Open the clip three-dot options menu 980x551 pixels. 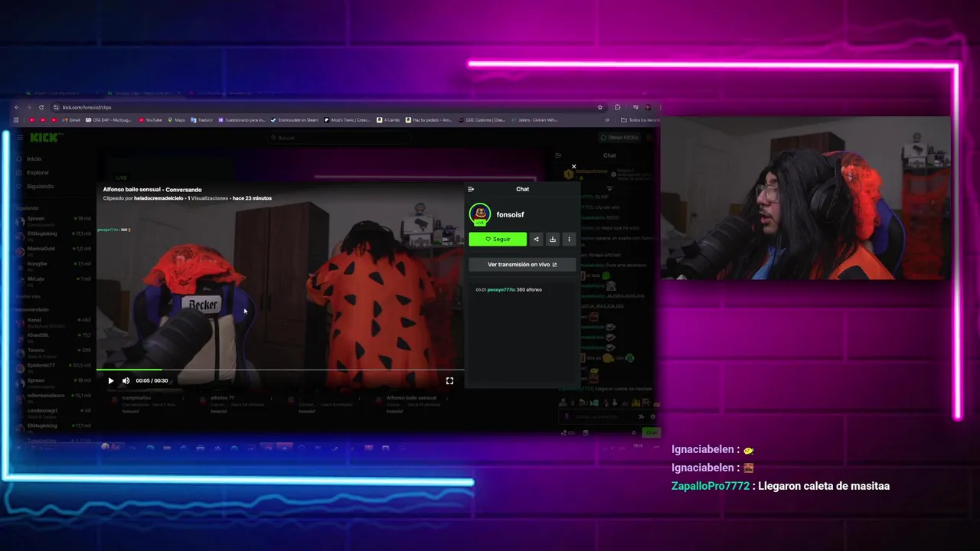click(x=568, y=239)
